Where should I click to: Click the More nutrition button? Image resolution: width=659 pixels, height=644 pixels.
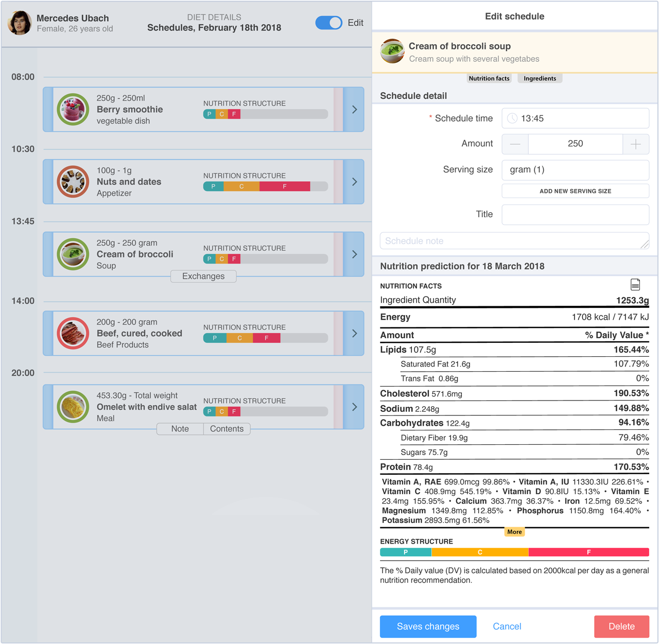[x=514, y=532]
